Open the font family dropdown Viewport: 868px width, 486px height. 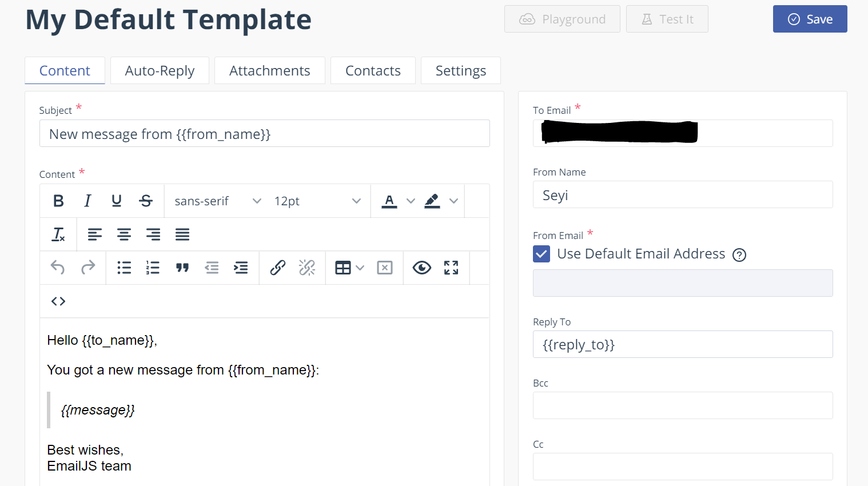coord(216,201)
